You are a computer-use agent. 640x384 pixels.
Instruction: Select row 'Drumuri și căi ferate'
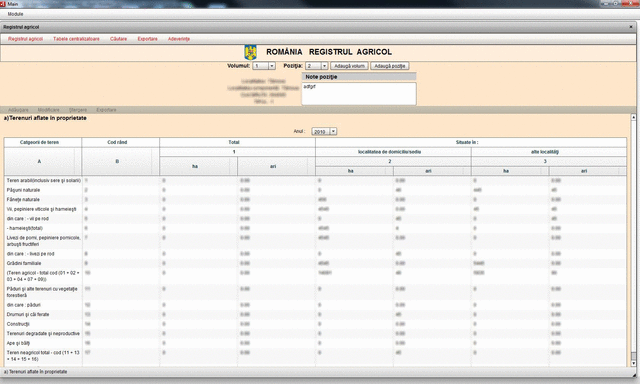[x=315, y=315]
